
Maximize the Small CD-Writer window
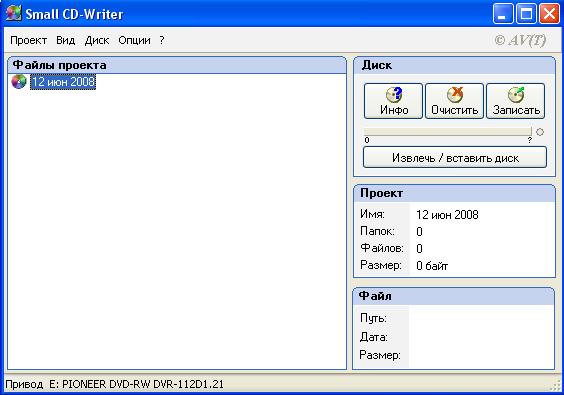pos(526,14)
